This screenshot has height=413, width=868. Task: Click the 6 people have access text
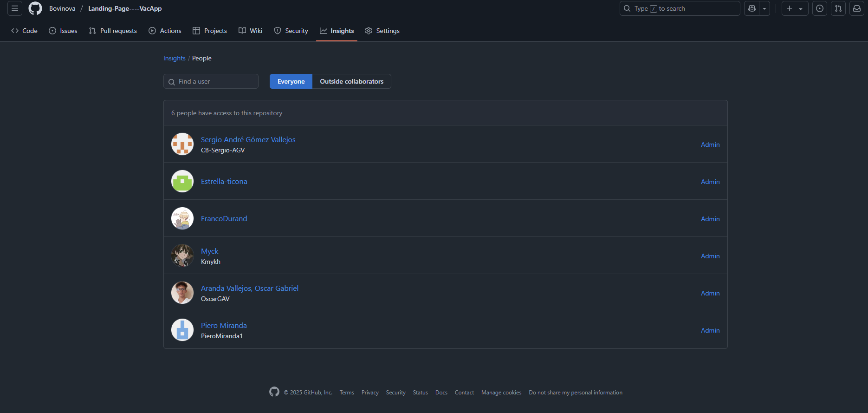(x=227, y=113)
